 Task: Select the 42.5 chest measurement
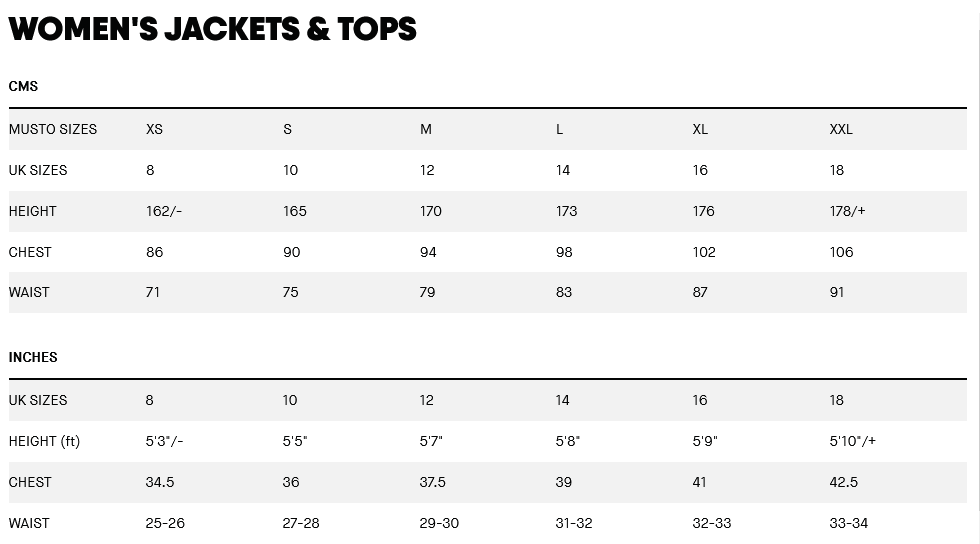[x=843, y=482]
